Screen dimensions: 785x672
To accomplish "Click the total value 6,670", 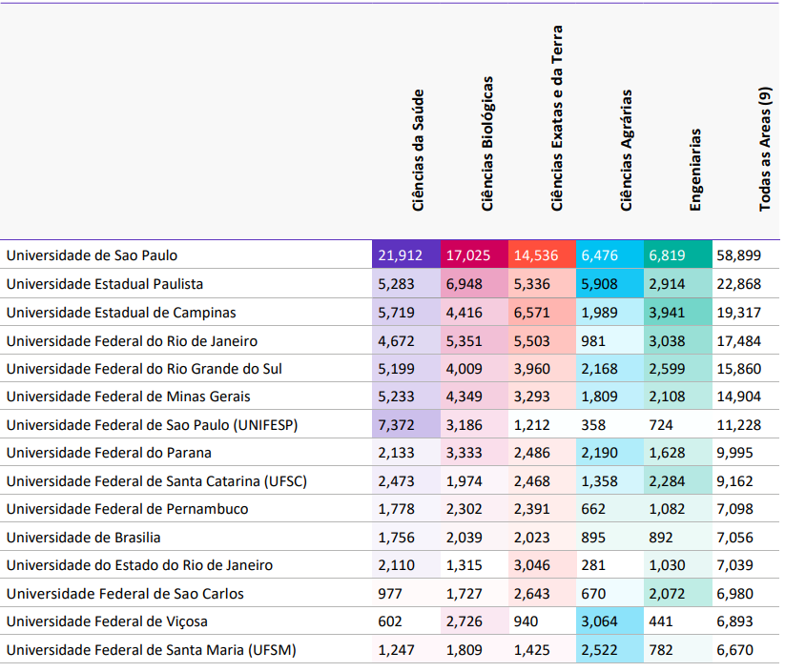I will pos(734,649).
